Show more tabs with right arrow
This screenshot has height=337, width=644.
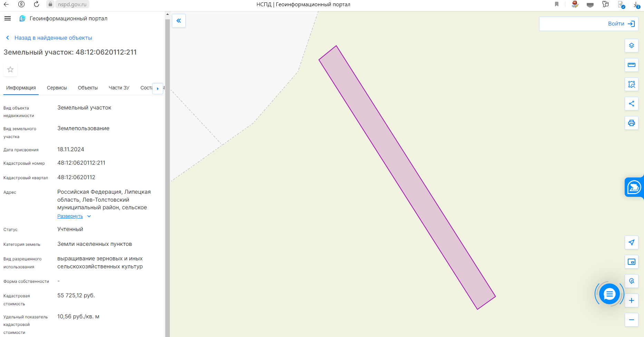158,88
